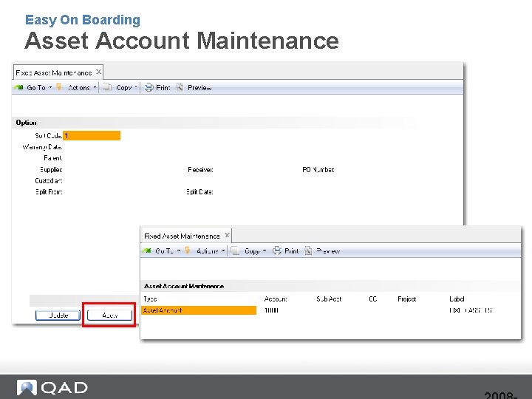Click the Parent label
This screenshot has height=399, width=532.
tap(53, 158)
